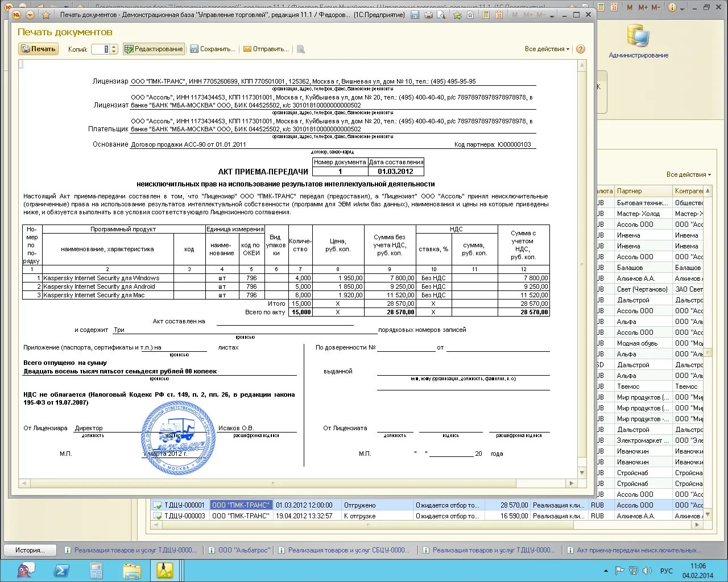This screenshot has width=728, height=582.
Task: Click the volume speaker tray icon
Action: point(647,571)
